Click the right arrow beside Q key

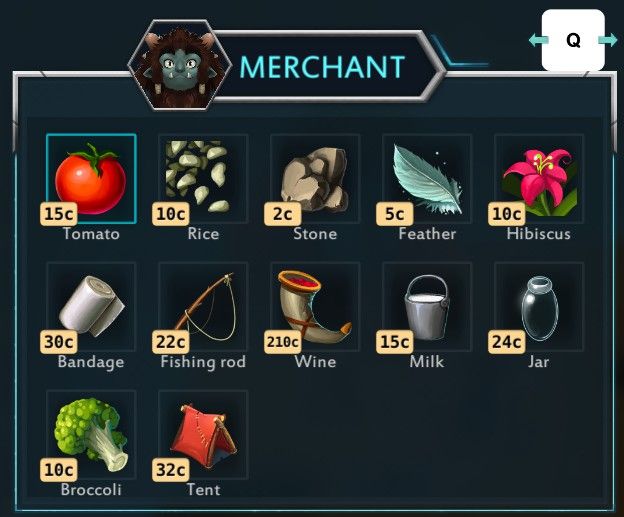pyautogui.click(x=608, y=40)
